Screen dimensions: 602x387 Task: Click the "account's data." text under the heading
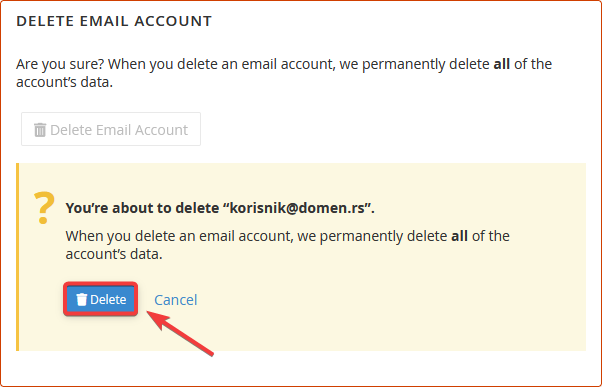coord(64,82)
